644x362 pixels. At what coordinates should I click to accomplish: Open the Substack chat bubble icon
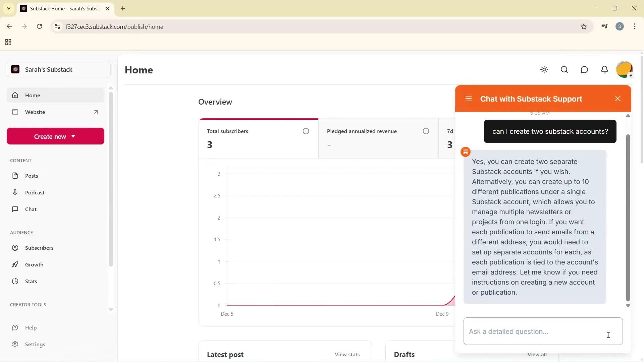[x=584, y=69]
